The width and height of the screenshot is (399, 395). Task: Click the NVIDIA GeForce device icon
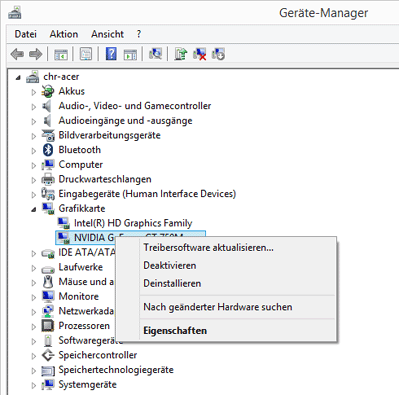pyautogui.click(x=63, y=238)
